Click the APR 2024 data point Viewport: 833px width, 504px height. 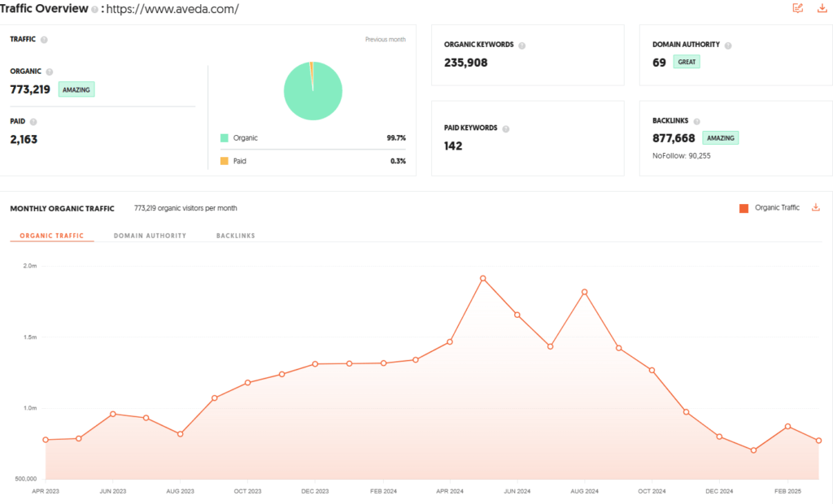click(450, 341)
